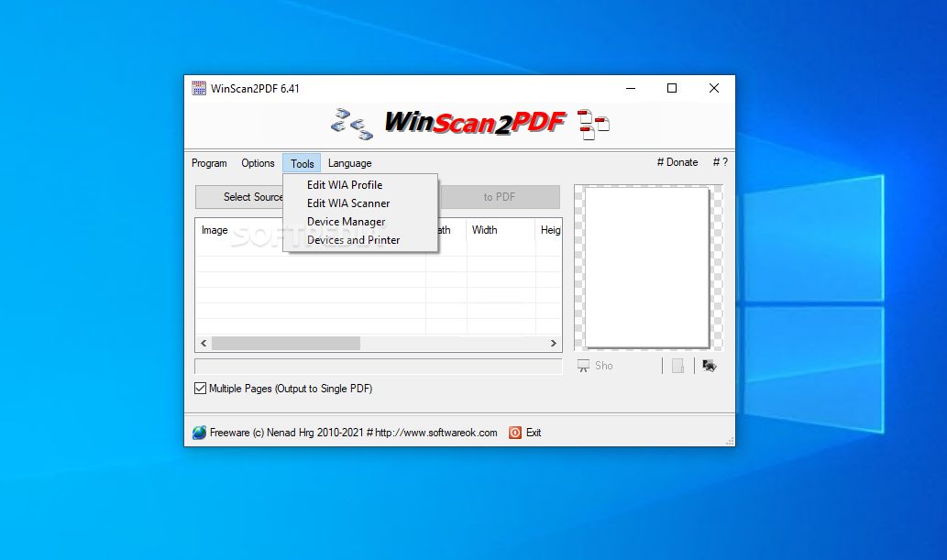Click the Heig column header
Screen dimensions: 947x560
pos(549,230)
